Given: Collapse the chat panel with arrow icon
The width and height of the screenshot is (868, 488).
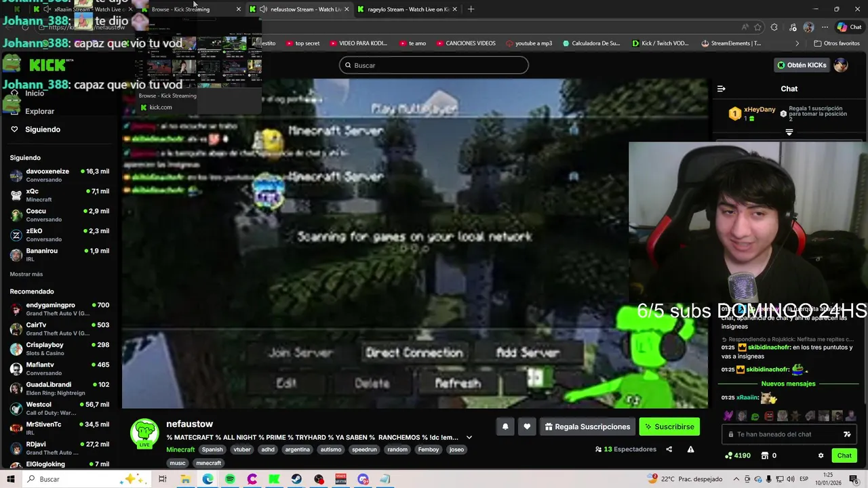Looking at the screenshot, I should point(721,89).
